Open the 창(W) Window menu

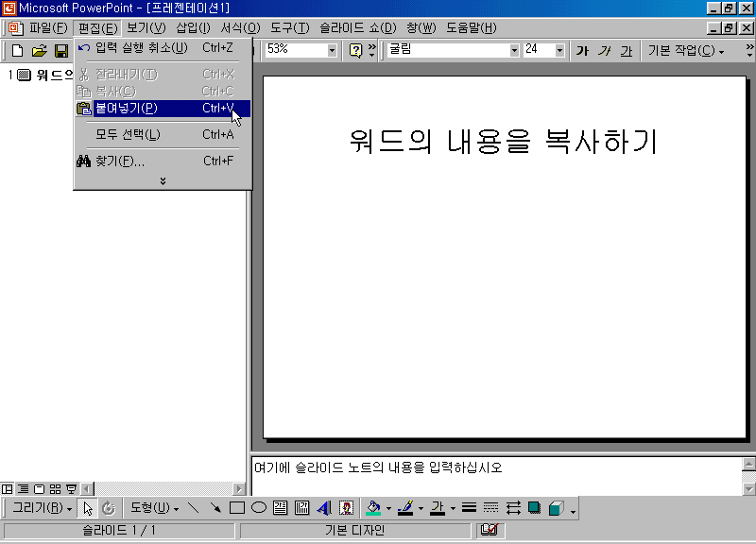point(421,28)
